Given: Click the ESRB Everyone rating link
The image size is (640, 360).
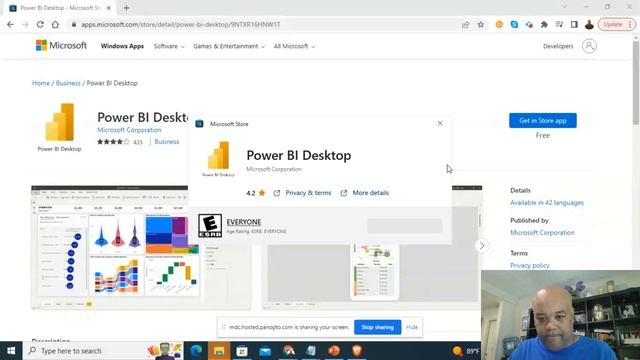Looking at the screenshot, I should tap(244, 222).
